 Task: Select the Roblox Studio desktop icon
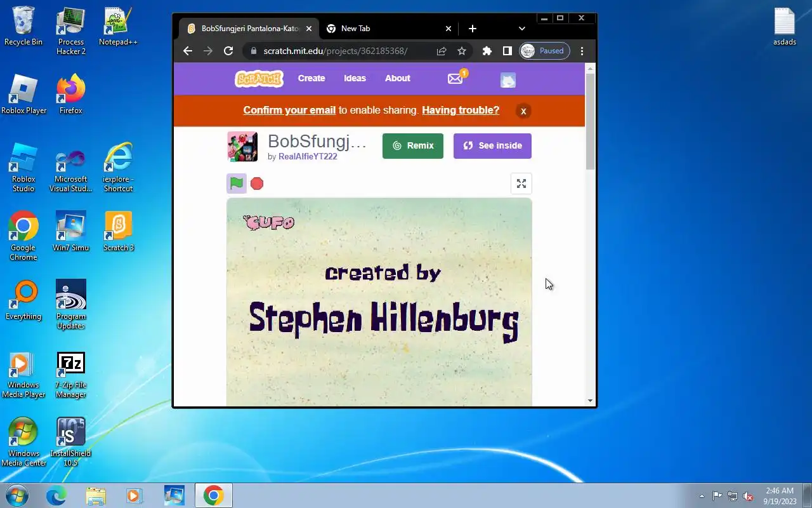click(23, 168)
